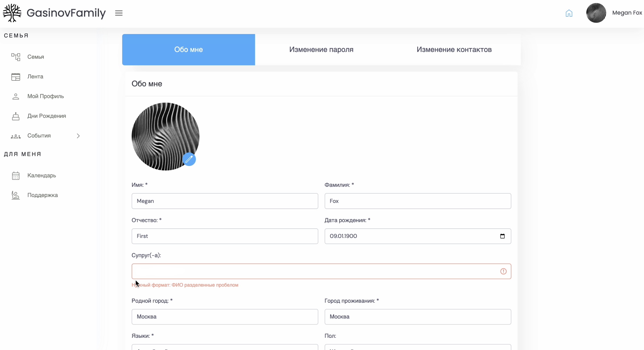Click the spouse field warning icon
The height and width of the screenshot is (350, 644).
(x=503, y=271)
